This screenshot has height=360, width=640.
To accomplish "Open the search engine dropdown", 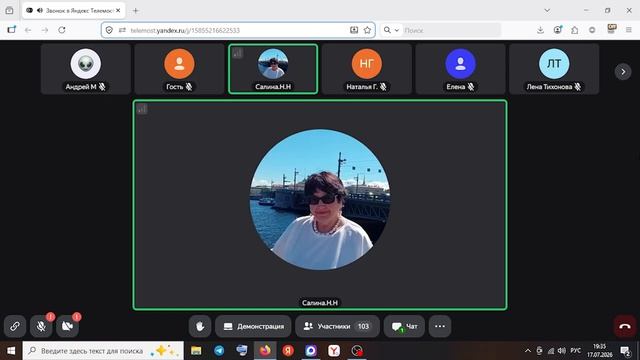I will [x=391, y=30].
